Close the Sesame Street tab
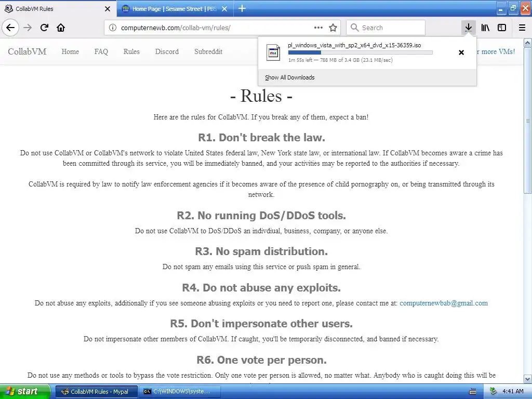532x399 pixels. tap(224, 9)
